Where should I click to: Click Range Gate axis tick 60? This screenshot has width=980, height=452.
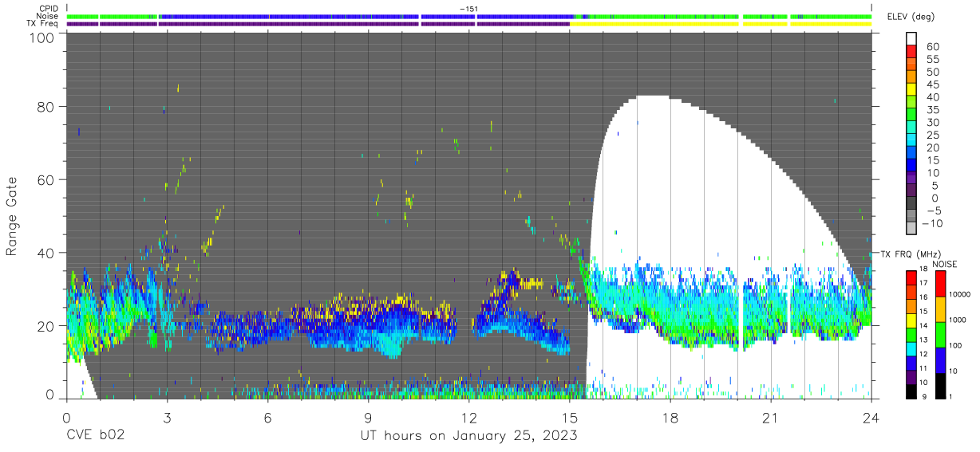click(x=47, y=179)
